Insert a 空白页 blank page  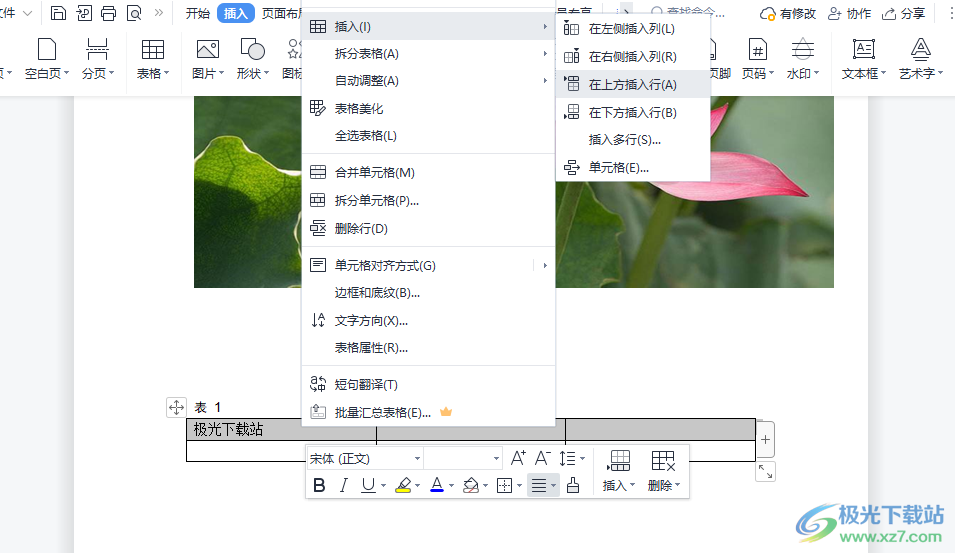click(46, 58)
